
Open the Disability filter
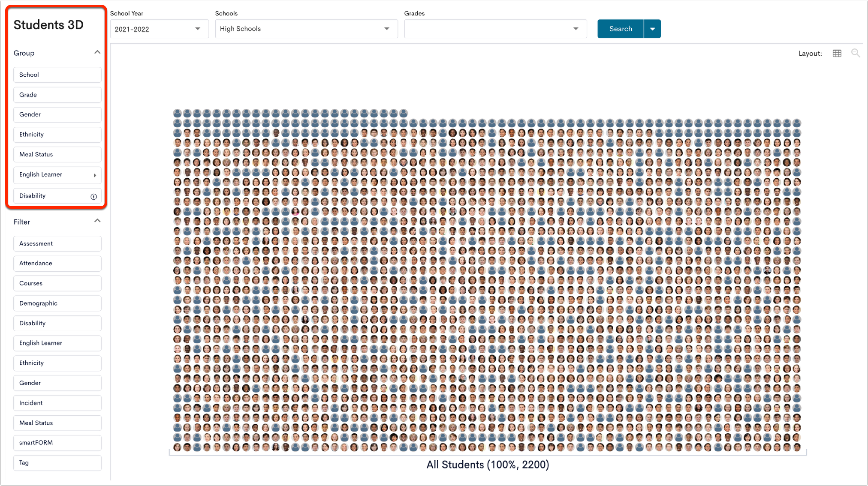pos(57,323)
